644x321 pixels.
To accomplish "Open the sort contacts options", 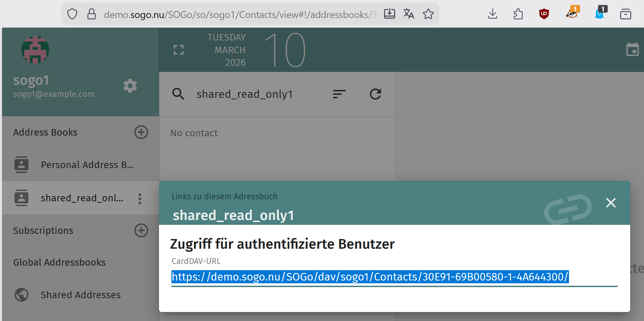I will [x=339, y=94].
